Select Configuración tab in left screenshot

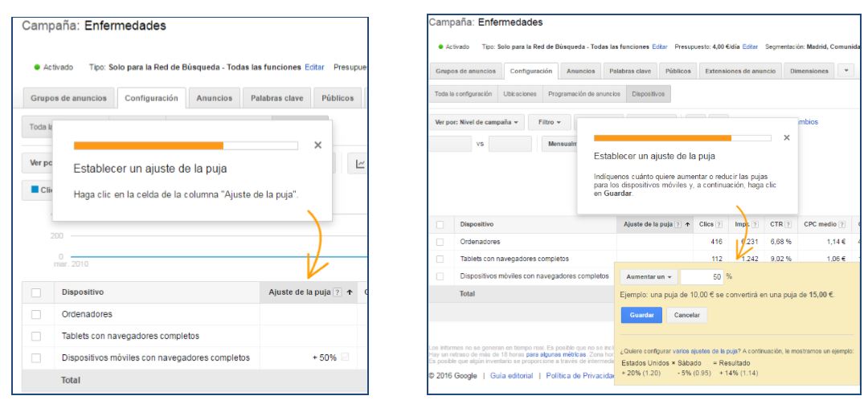[151, 98]
